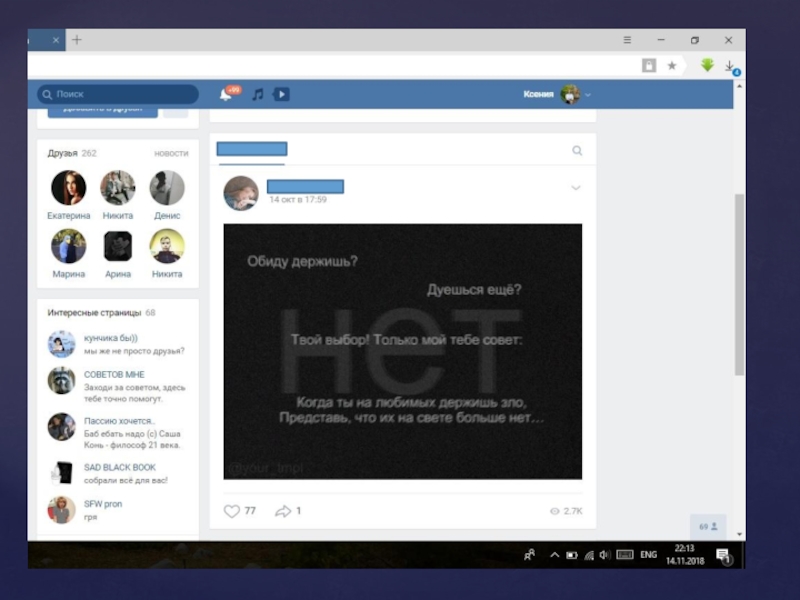This screenshot has width=800, height=600.
Task: Open new browser tab with plus
Action: pos(77,40)
